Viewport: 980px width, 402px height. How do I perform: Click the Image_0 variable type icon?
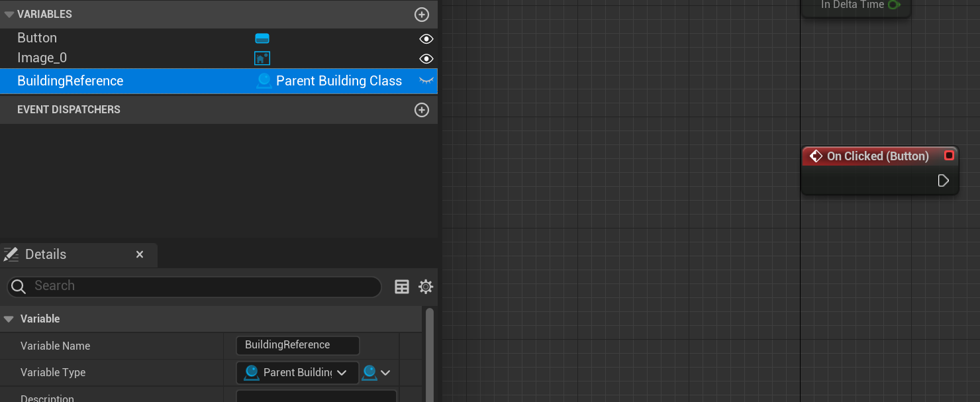[x=262, y=58]
